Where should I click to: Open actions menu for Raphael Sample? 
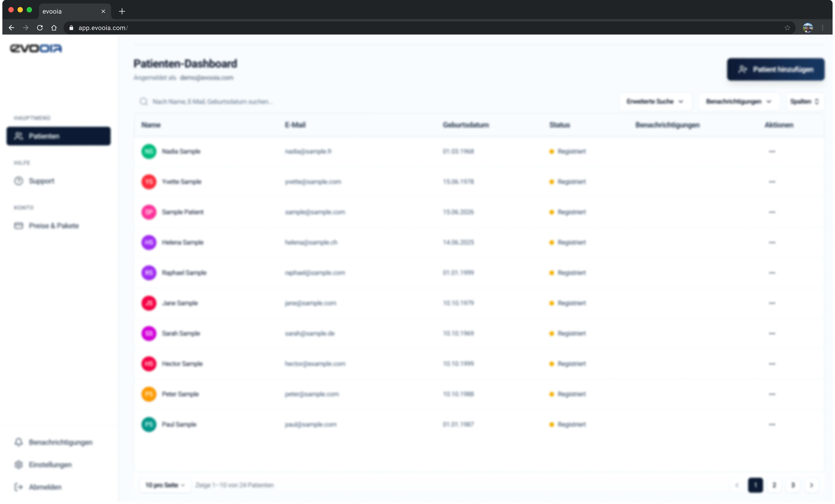coord(772,273)
